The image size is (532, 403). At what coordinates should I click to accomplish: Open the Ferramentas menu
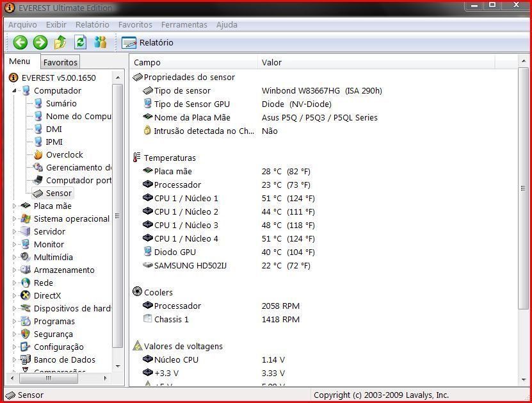click(184, 25)
